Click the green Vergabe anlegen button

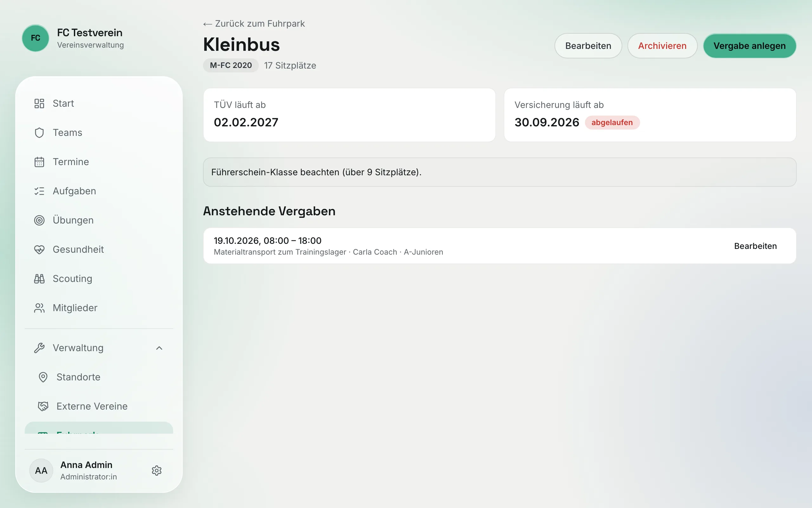click(749, 46)
